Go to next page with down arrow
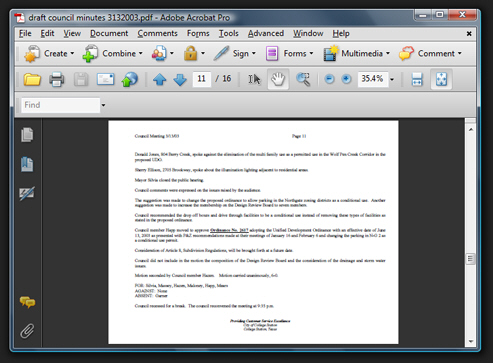The image size is (493, 363). pos(180,79)
